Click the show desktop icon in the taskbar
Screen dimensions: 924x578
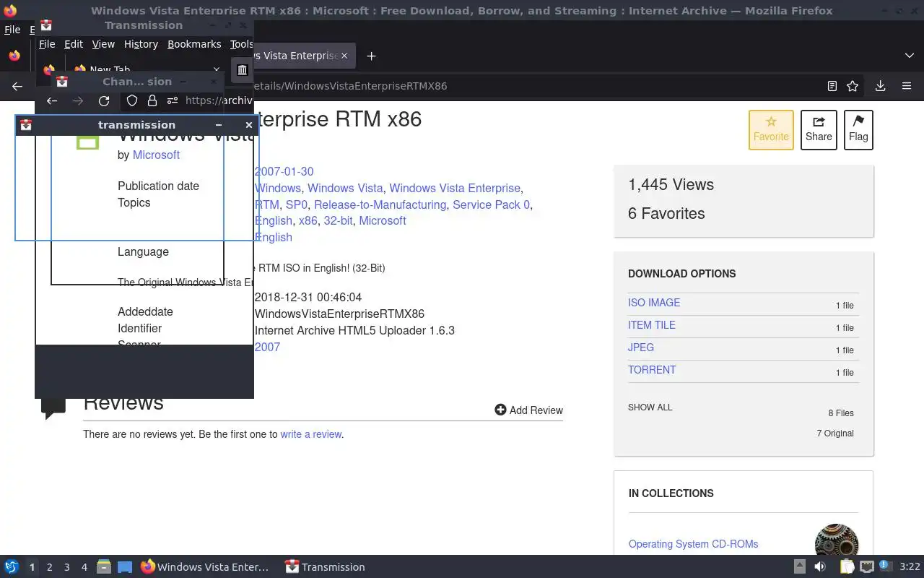pyautogui.click(x=125, y=567)
